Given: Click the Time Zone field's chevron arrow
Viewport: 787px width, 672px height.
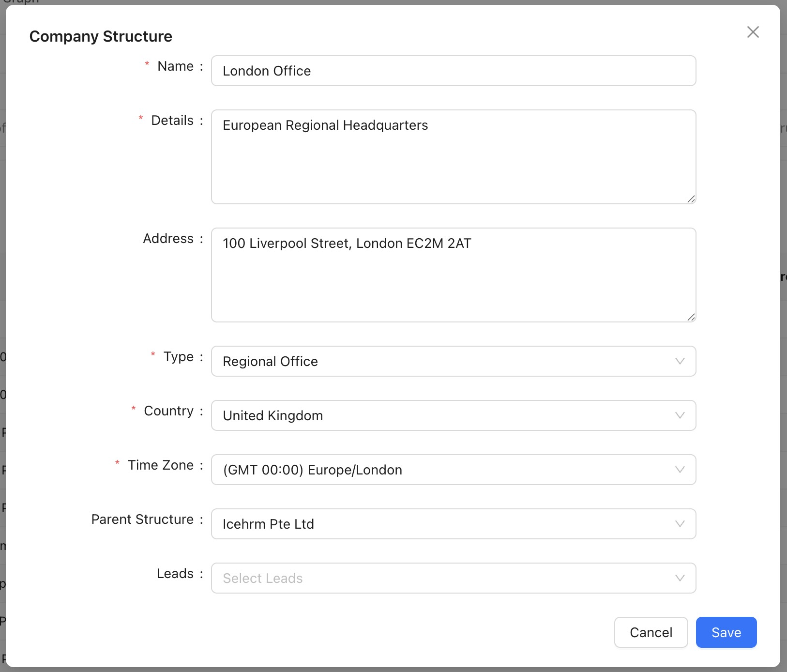Looking at the screenshot, I should pos(680,470).
